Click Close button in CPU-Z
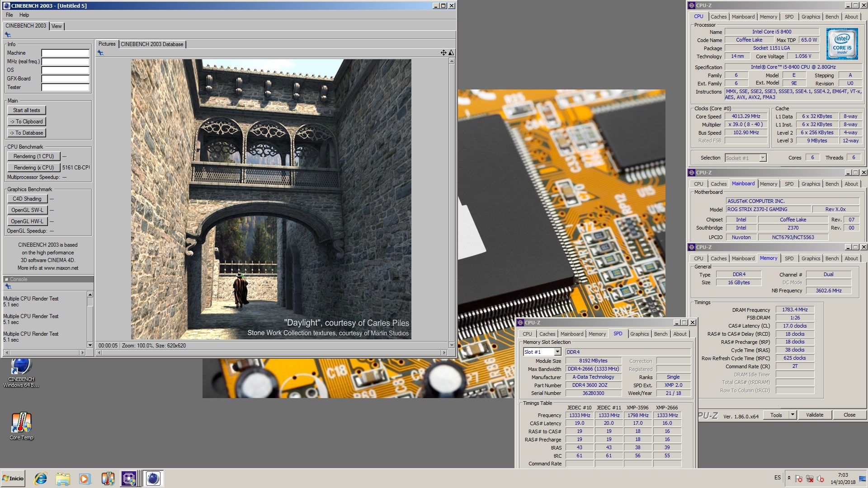868x488 pixels. 849,415
